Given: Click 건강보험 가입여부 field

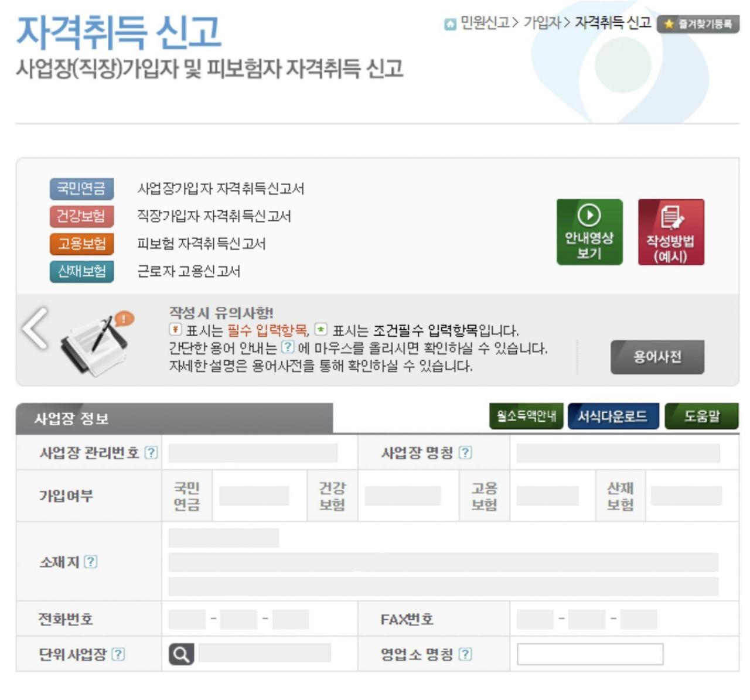Looking at the screenshot, I should click(x=403, y=496).
